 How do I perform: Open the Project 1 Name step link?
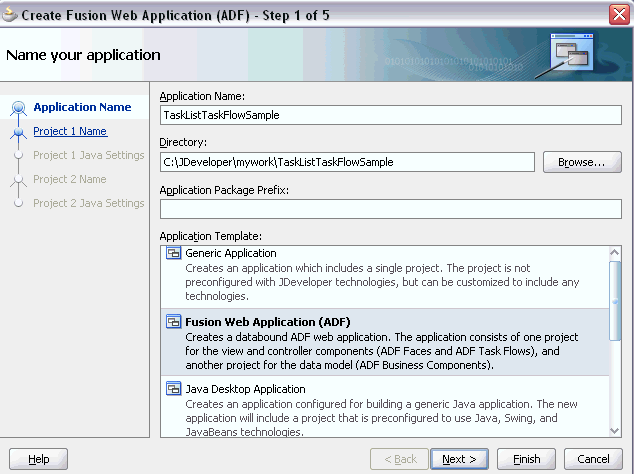tap(70, 131)
